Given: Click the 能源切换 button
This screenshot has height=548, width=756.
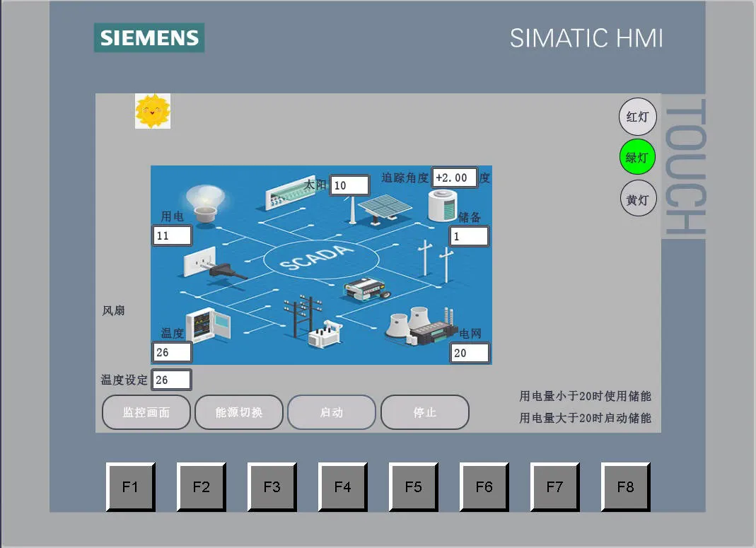Looking at the screenshot, I should [238, 412].
